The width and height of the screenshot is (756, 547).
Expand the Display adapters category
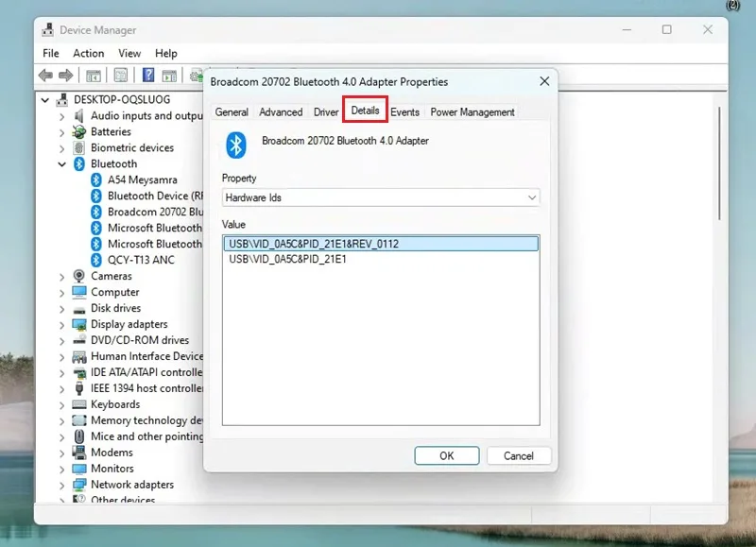coord(62,325)
